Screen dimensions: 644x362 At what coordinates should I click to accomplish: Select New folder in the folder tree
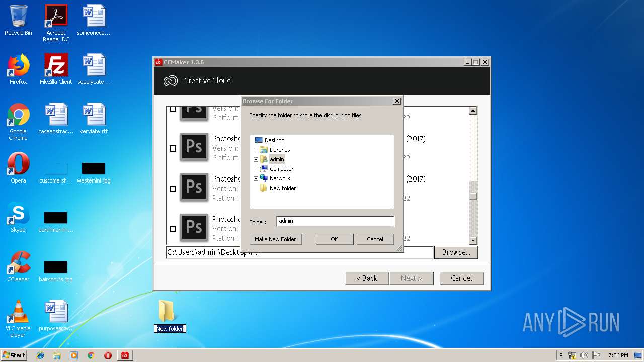coord(283,188)
